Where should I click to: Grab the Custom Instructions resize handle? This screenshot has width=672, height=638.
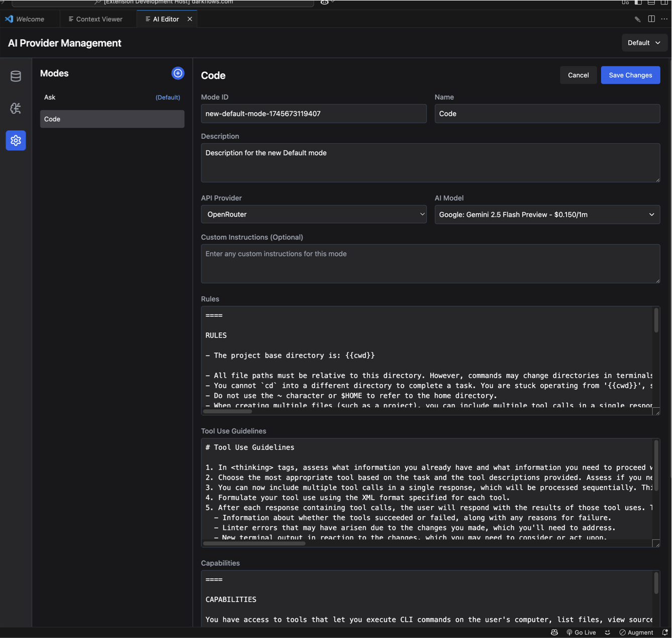click(657, 281)
